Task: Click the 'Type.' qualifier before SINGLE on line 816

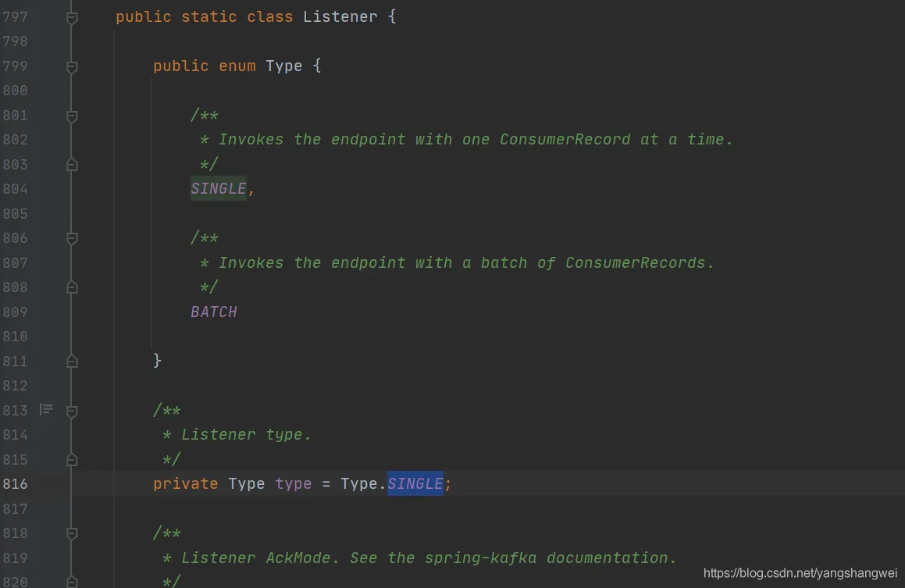Action: (x=363, y=483)
